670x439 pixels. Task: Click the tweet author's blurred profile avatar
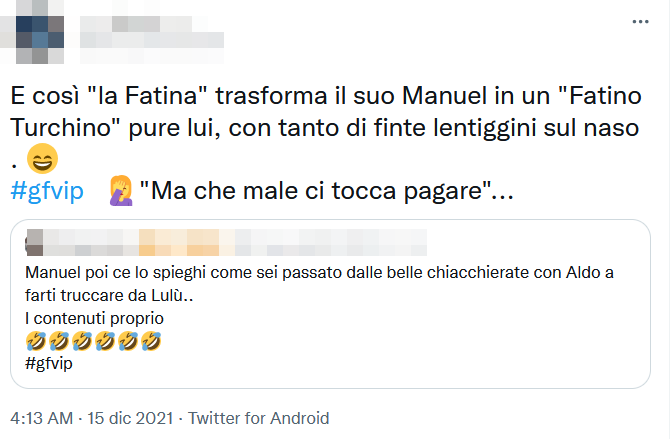click(40, 32)
